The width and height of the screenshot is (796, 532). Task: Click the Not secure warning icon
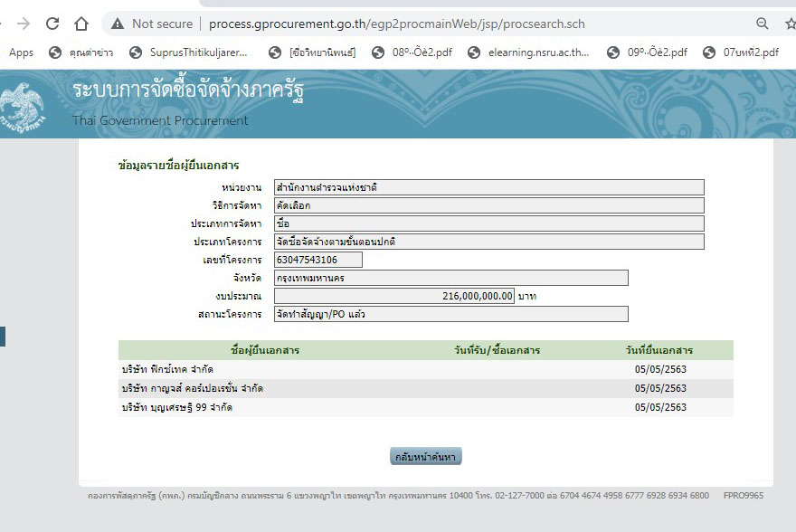pyautogui.click(x=118, y=24)
